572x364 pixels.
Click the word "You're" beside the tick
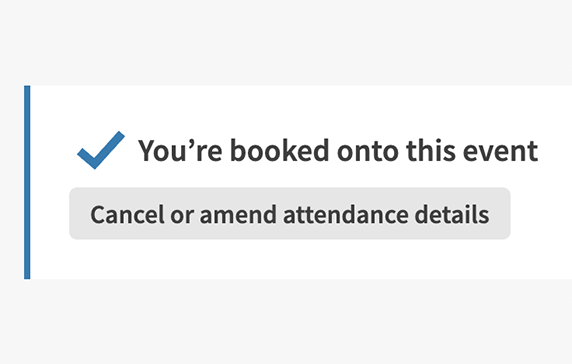(x=180, y=150)
